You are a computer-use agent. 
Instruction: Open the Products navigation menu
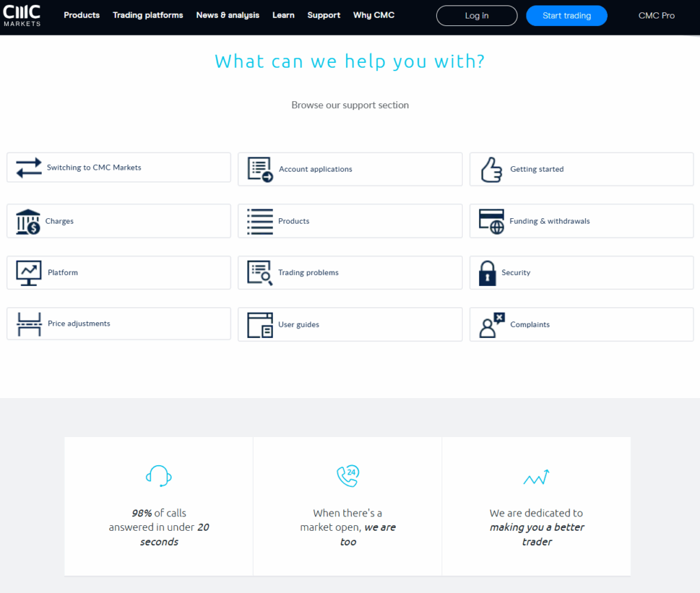tap(81, 15)
